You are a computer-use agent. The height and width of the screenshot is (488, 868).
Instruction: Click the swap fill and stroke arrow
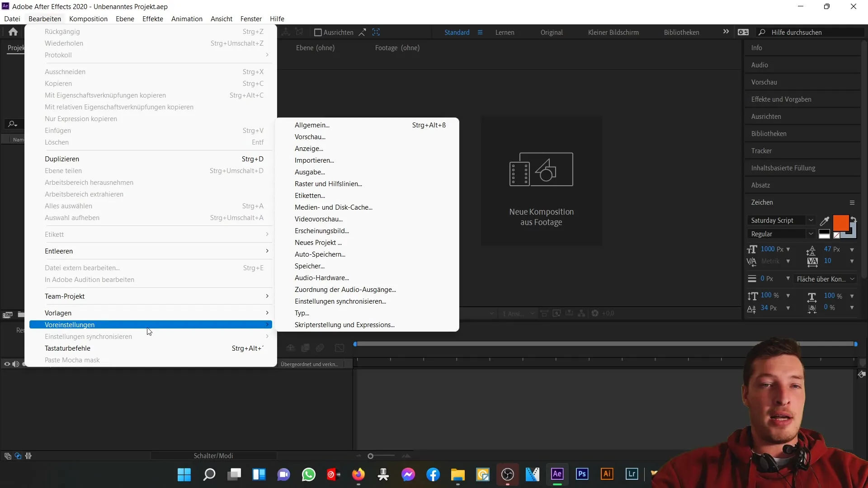tap(854, 220)
